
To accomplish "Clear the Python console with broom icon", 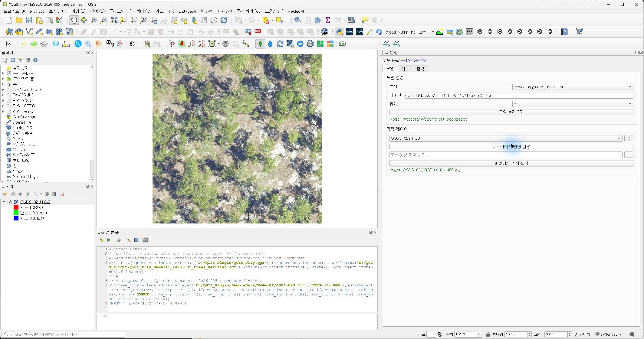I will click(101, 240).
